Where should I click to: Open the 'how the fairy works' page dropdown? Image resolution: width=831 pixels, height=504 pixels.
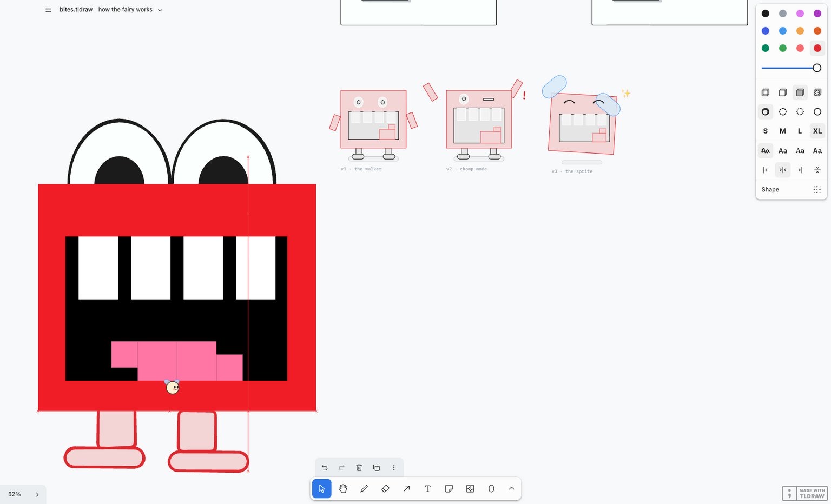(x=130, y=10)
